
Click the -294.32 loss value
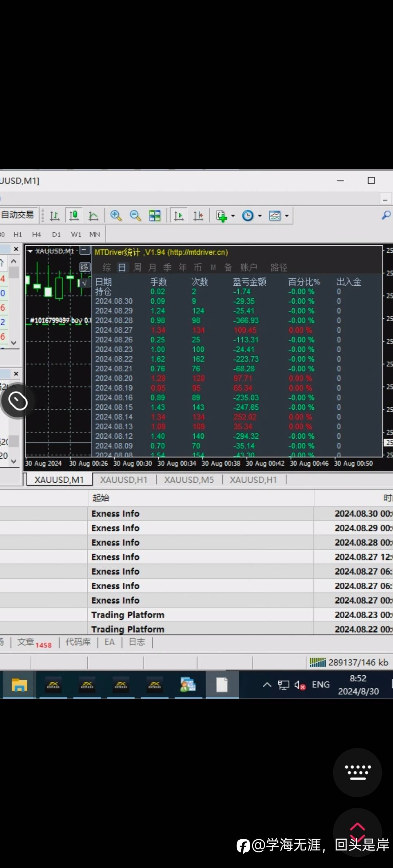point(245,436)
